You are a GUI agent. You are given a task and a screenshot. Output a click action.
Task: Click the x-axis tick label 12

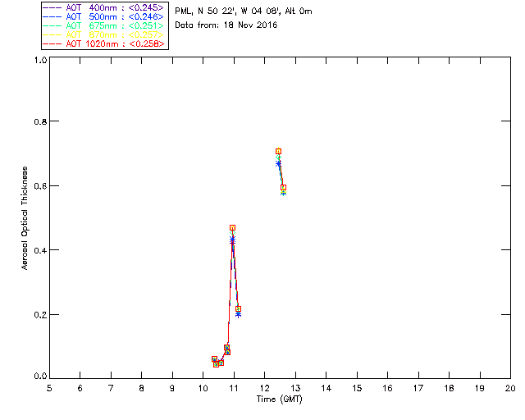[264, 388]
